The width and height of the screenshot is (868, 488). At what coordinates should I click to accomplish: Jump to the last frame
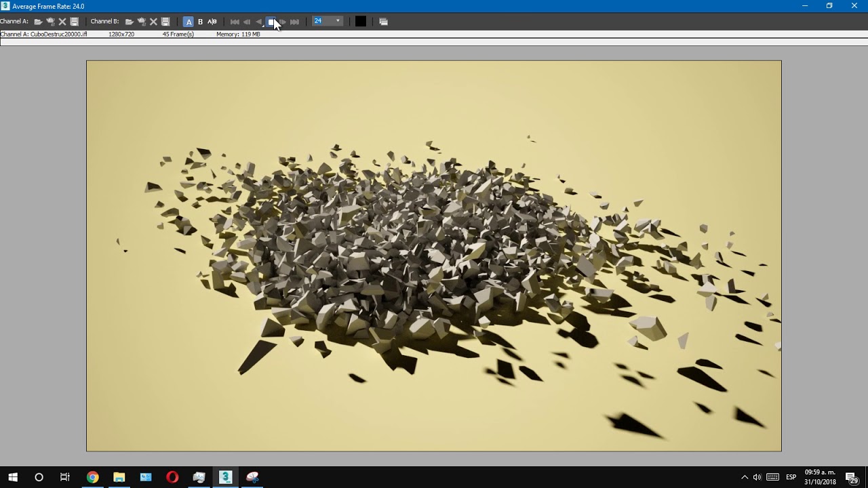(294, 22)
